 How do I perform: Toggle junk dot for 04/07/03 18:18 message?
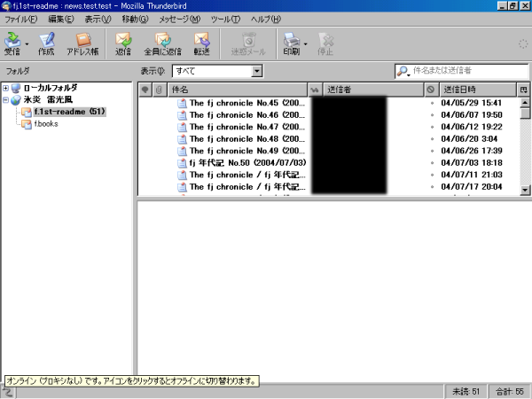[x=432, y=163]
